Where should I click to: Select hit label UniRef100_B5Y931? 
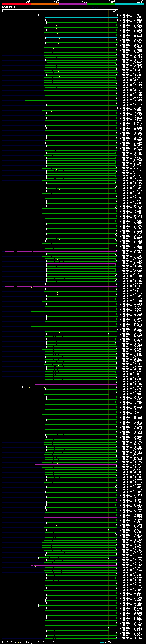[x=131, y=324]
